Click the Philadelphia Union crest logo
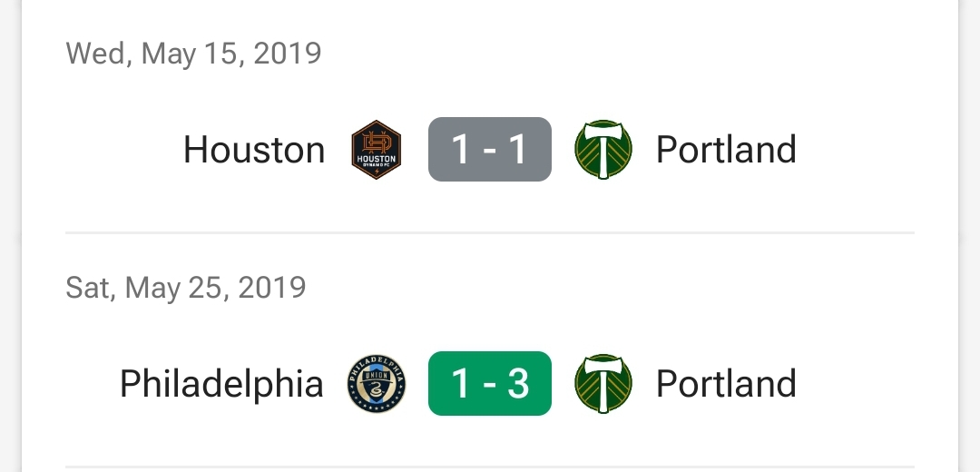This screenshot has height=472, width=980. 376,384
